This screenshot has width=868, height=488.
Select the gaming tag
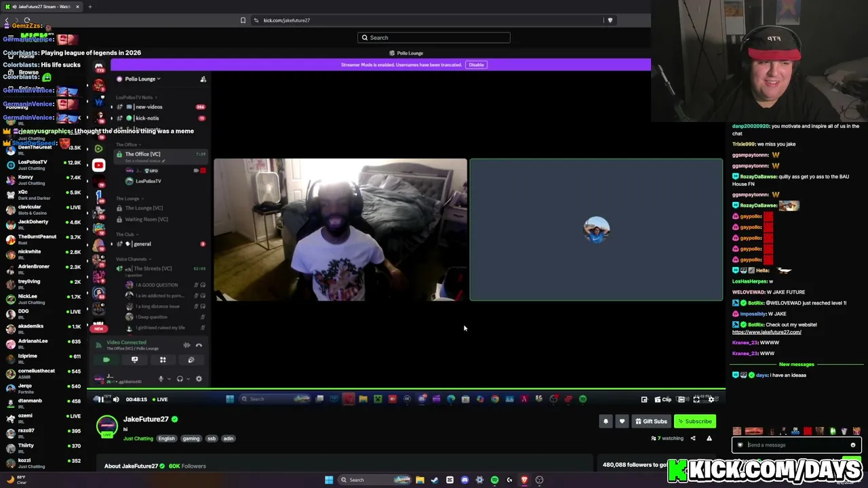tap(191, 439)
